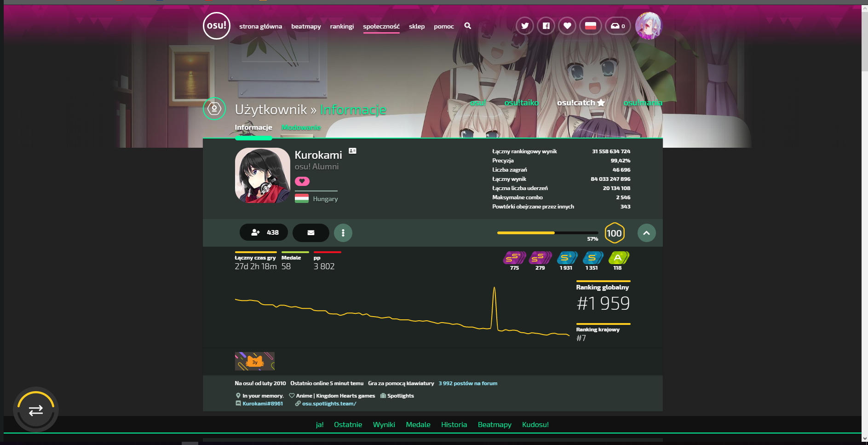The height and width of the screenshot is (445, 868).
Task: Open the 3 992 postów na forum link
Action: pos(468,383)
